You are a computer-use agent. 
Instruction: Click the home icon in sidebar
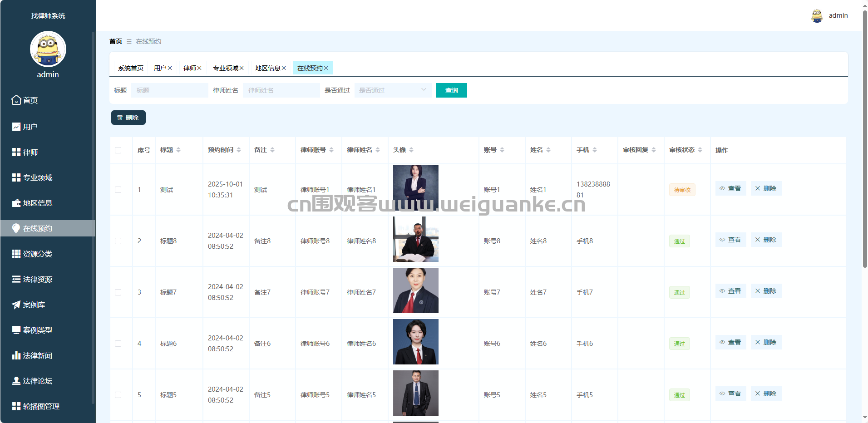16,100
